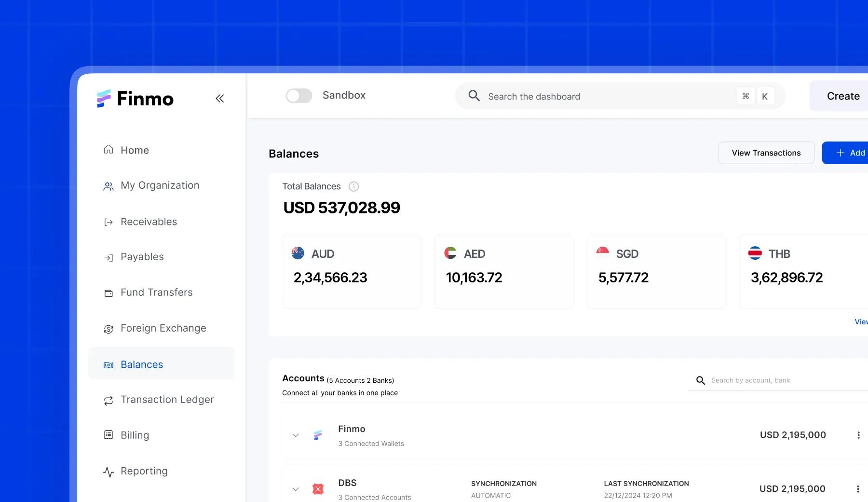Expand the Finmo account row chevron
The height and width of the screenshot is (502, 868).
pyautogui.click(x=296, y=435)
